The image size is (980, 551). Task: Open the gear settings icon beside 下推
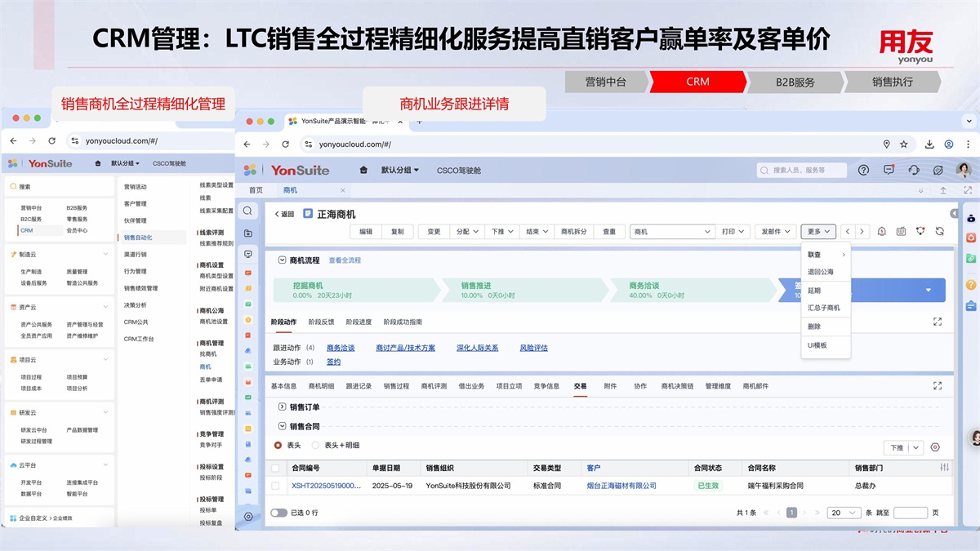click(x=935, y=447)
